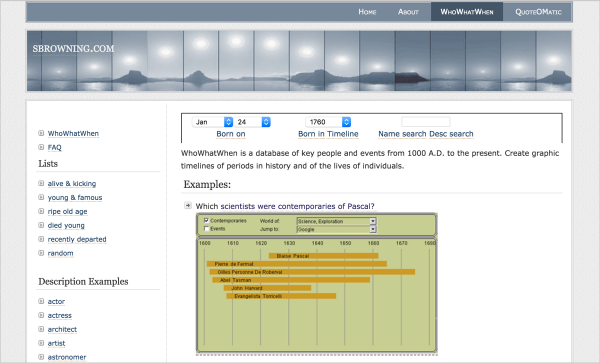Open the ripe old age list
The image size is (600, 363).
[67, 212]
